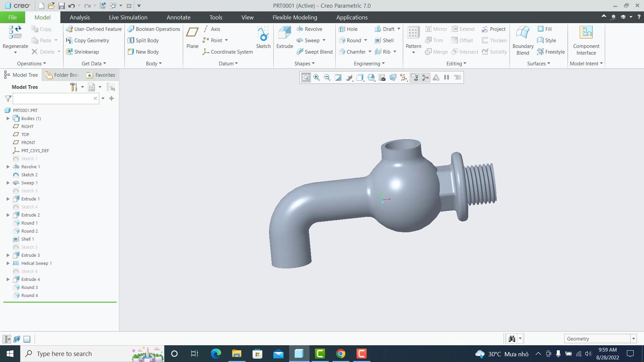
Task: Toggle Annotation Display in graphics toolbar
Action: [415, 78]
